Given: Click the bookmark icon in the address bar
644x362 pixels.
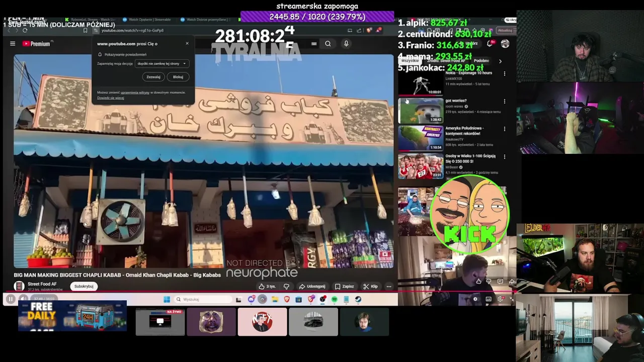Looking at the screenshot, I should coord(85,30).
